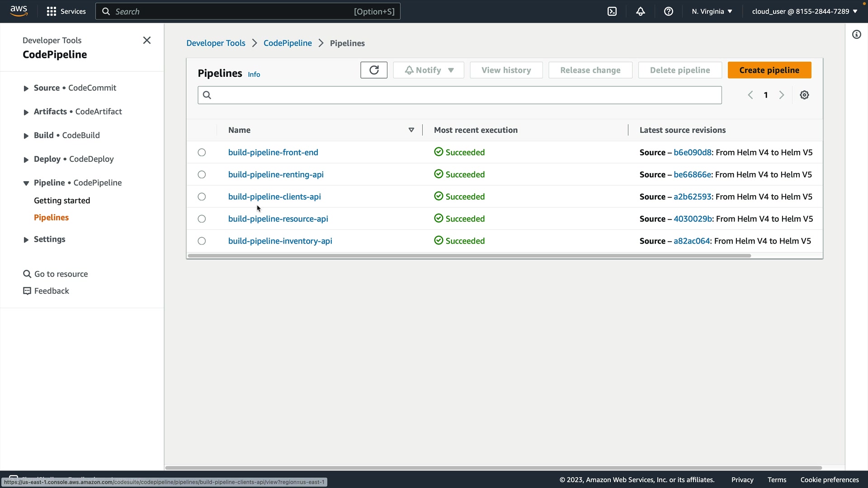Click the help question mark icon
This screenshot has height=488, width=868.
[x=668, y=11]
